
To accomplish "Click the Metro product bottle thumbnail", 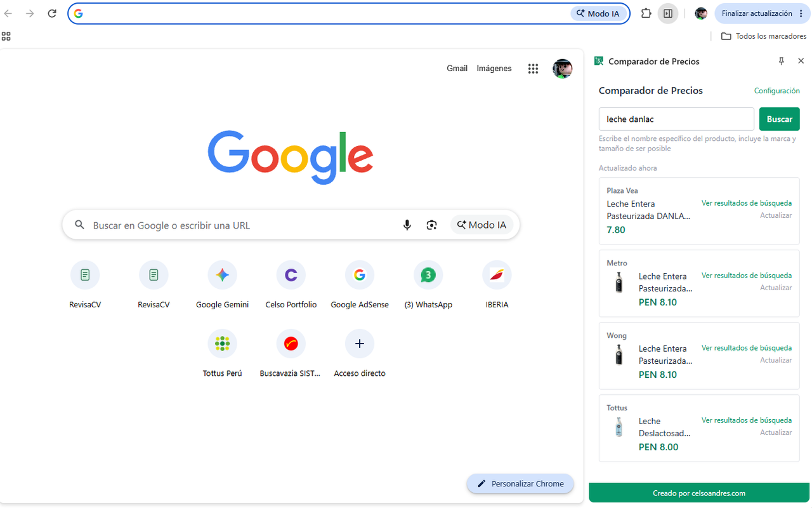I will [619, 283].
